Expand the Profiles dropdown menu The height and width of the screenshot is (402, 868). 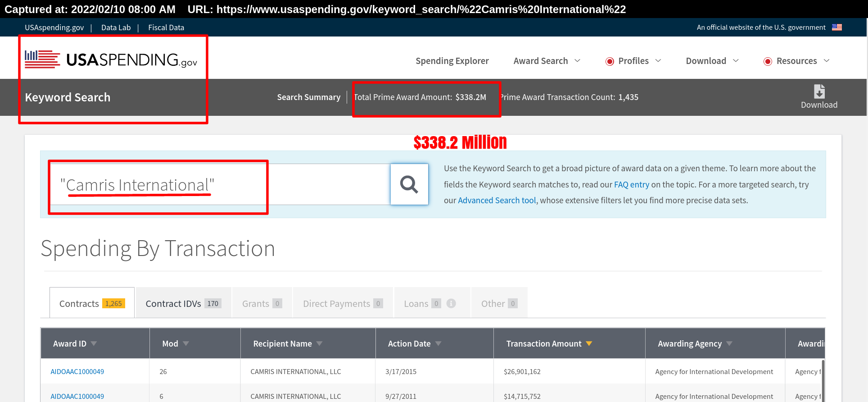633,61
